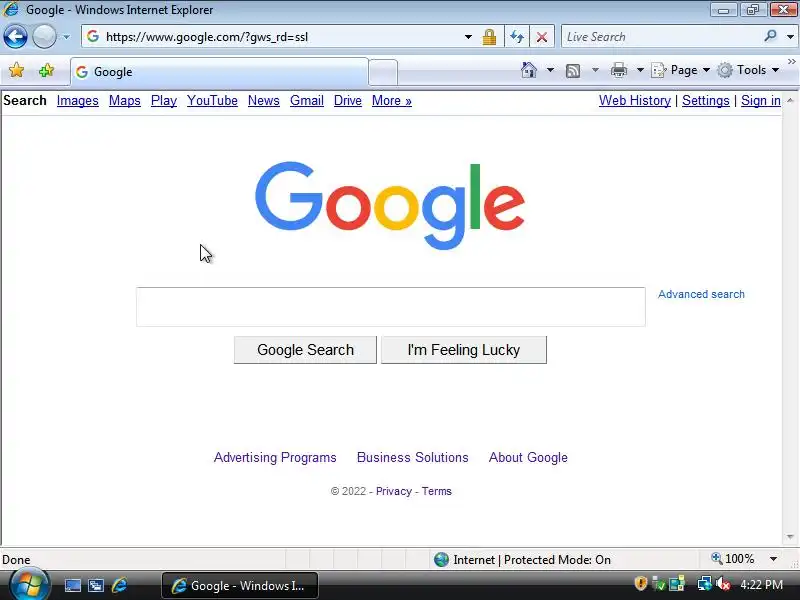This screenshot has height=600, width=800.
Task: Open About Google link
Action: pyautogui.click(x=528, y=457)
